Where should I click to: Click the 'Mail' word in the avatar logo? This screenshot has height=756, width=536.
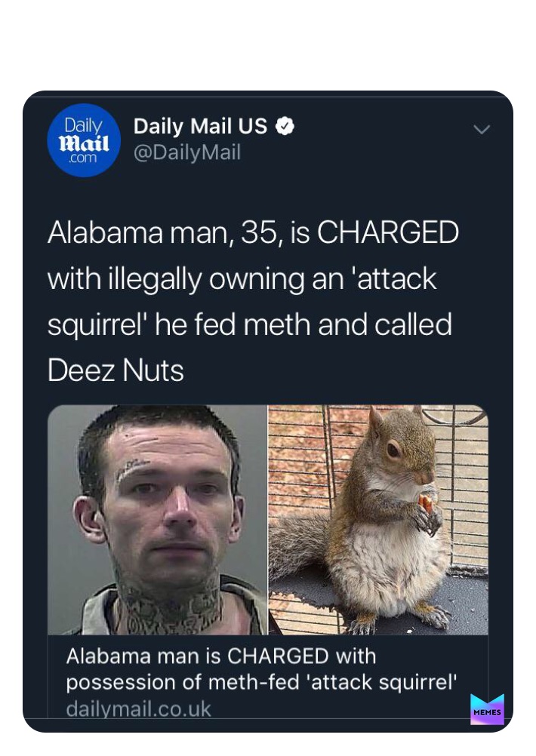tap(84, 143)
